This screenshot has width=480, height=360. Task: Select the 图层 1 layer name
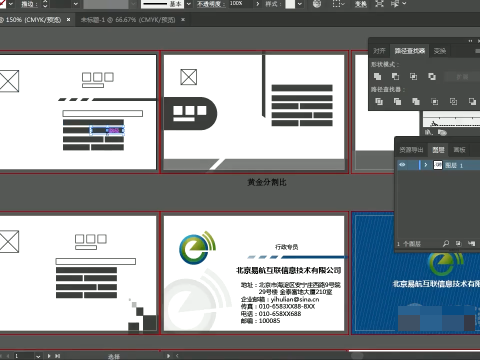pos(454,165)
